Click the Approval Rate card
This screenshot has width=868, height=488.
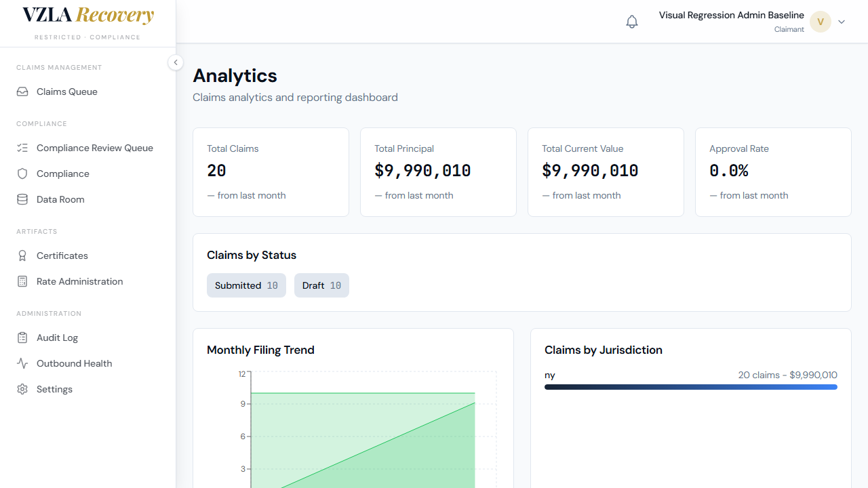coord(773,172)
